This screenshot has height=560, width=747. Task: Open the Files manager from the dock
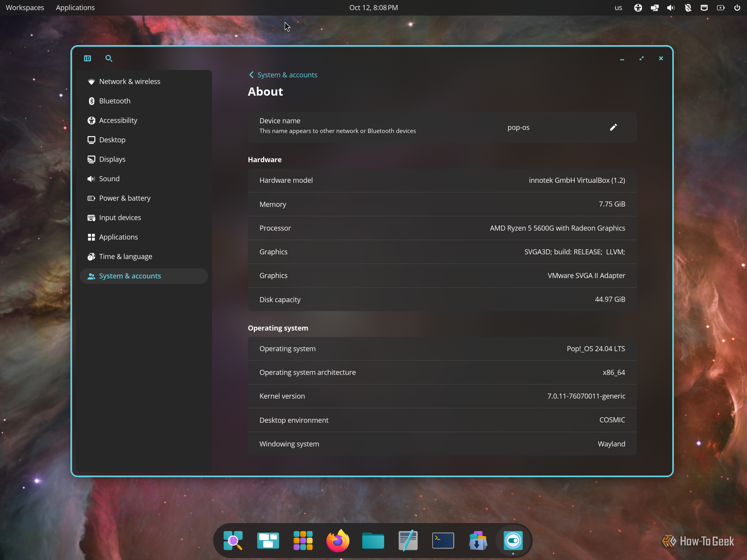(373, 541)
